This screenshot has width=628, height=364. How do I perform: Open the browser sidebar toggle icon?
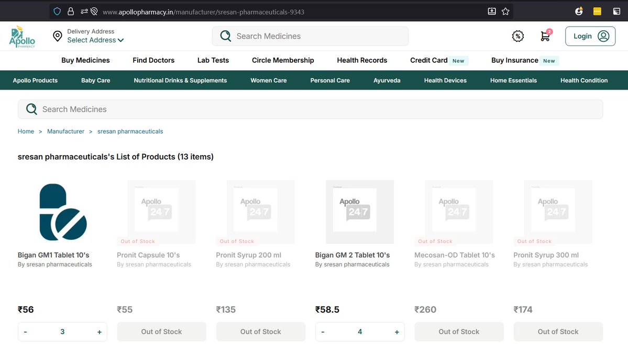(617, 11)
